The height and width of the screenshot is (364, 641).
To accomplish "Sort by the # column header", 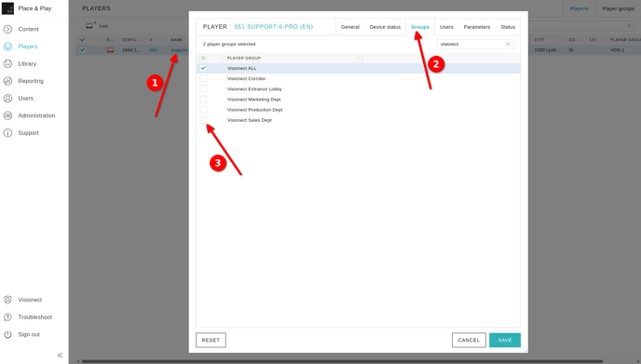I will tap(151, 40).
